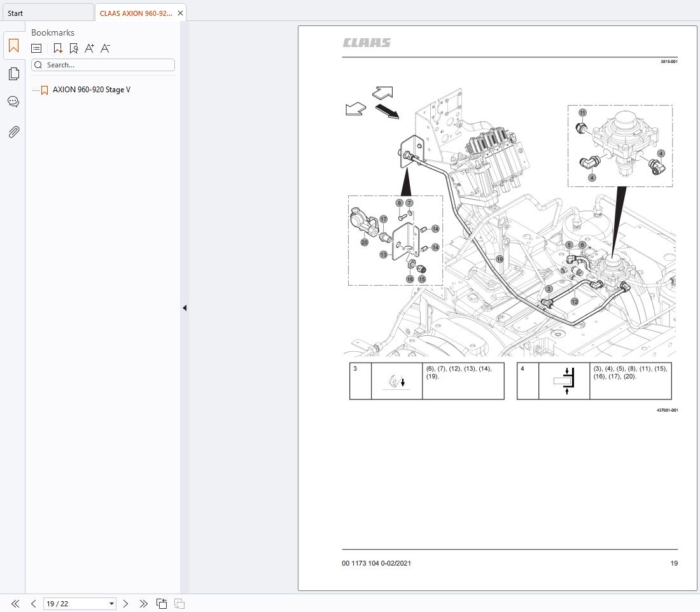Click the document number 00 1173 104 0-02/2021
Viewport: 700px width, 612px height.
coord(376,564)
